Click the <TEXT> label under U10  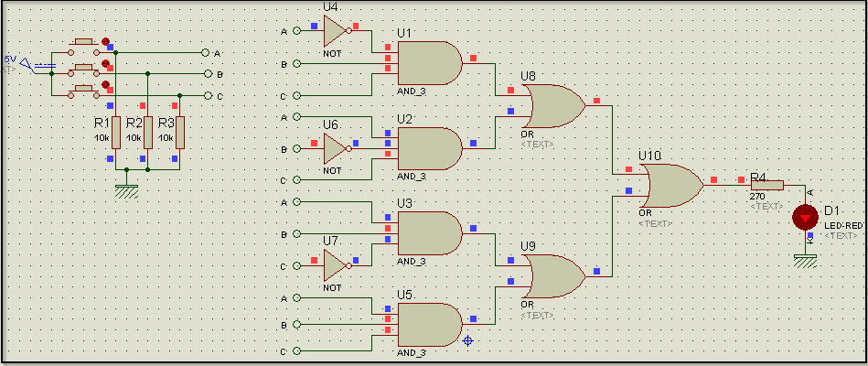click(x=654, y=223)
